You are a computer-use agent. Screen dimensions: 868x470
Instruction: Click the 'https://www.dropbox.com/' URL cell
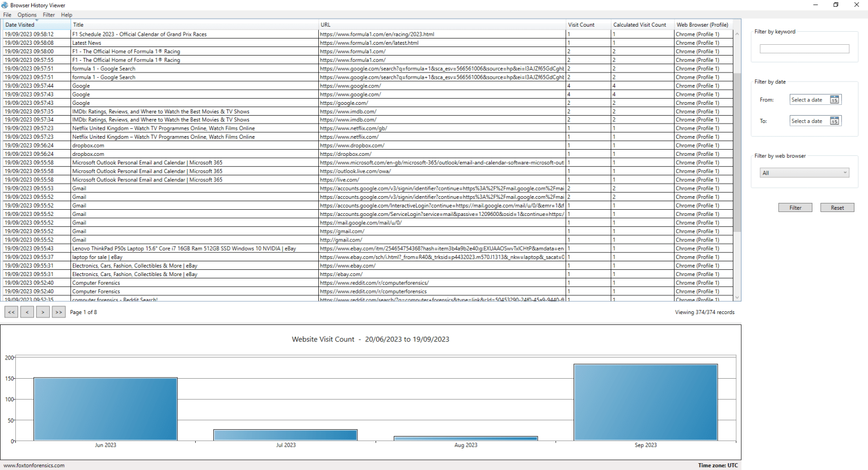[442, 145]
